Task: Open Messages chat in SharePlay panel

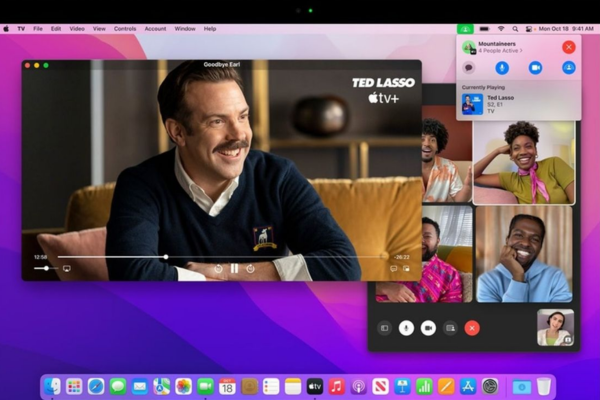Action: coord(469,68)
